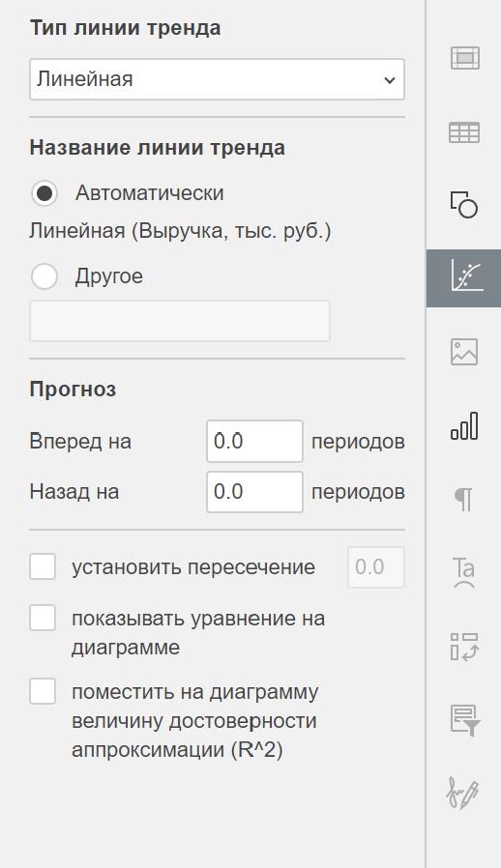
Task: Open the signature settings sidebar icon
Action: point(463,795)
